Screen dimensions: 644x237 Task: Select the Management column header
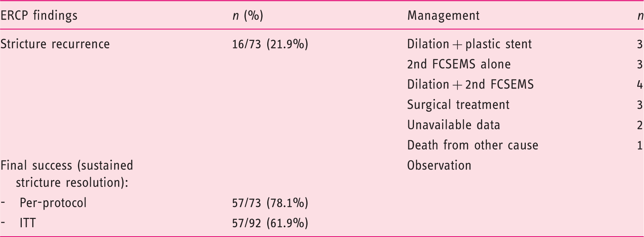pos(444,15)
